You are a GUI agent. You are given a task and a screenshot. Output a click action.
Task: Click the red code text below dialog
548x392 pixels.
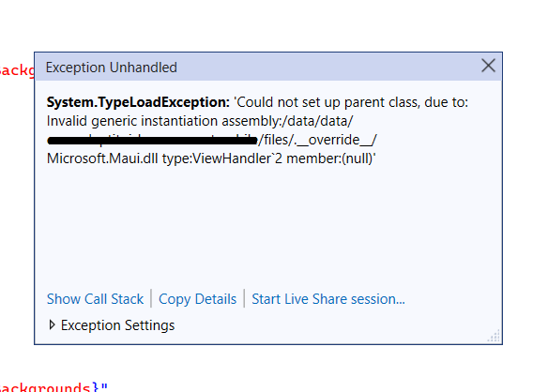click(45, 386)
